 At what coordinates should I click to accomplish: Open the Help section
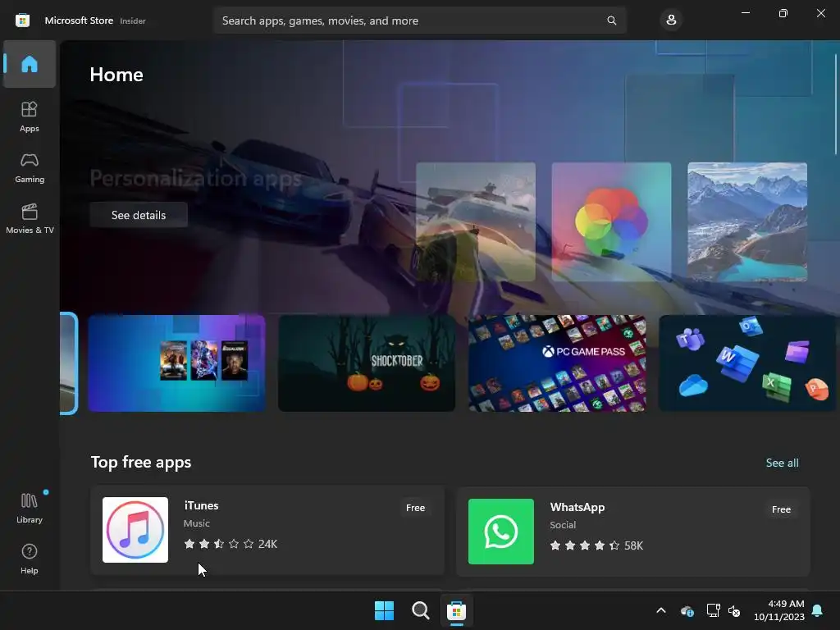30,559
